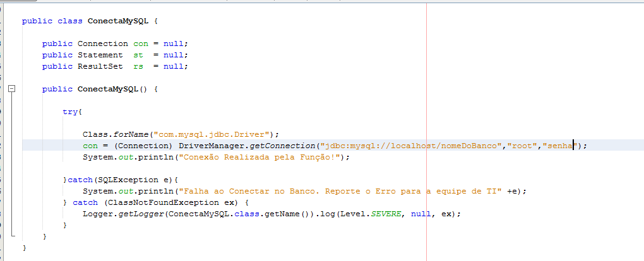Click SQLException in the catch clause
Screen dimensions: 644x261
(x=128, y=180)
